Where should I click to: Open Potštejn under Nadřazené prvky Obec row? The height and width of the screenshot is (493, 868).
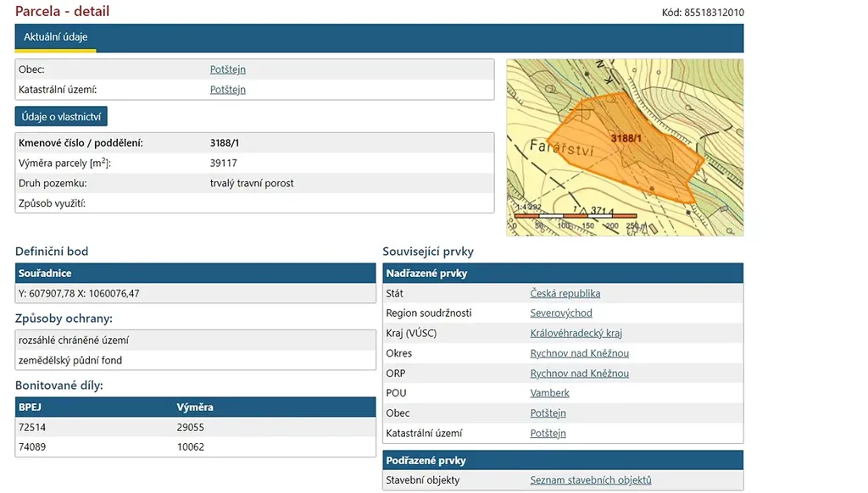548,413
